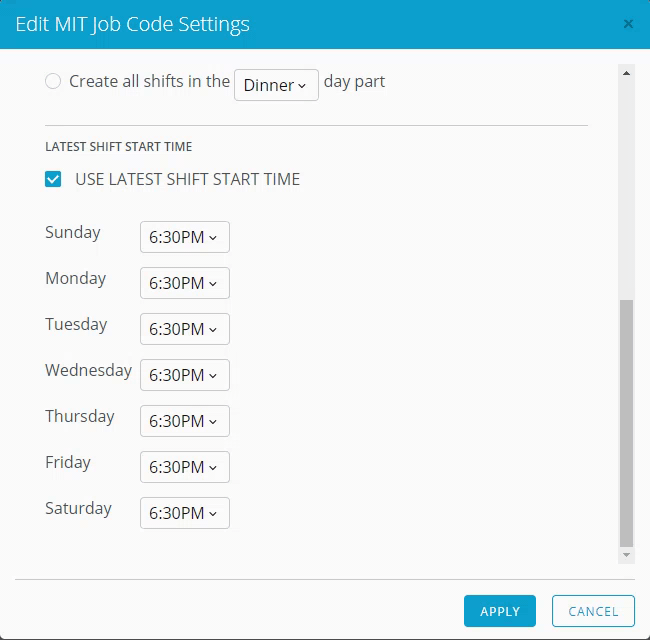This screenshot has width=650, height=640.
Task: Click the Saturday label
Action: tap(78, 509)
